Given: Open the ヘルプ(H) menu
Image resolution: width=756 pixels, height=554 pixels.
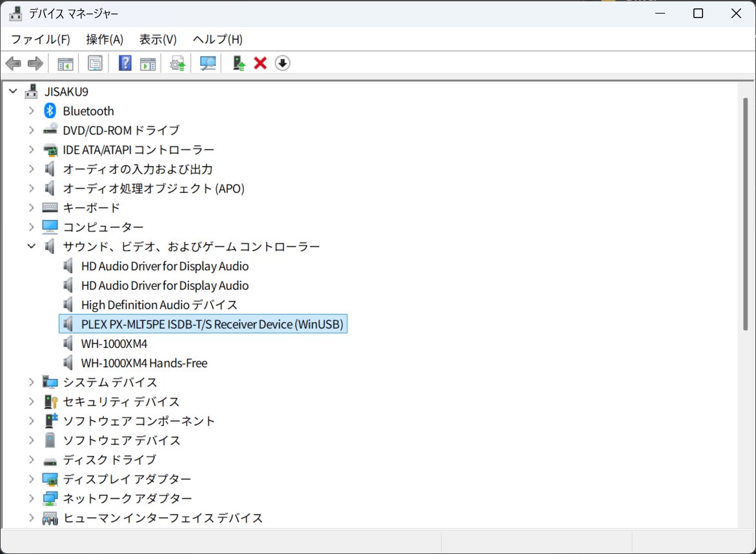Looking at the screenshot, I should [x=218, y=39].
